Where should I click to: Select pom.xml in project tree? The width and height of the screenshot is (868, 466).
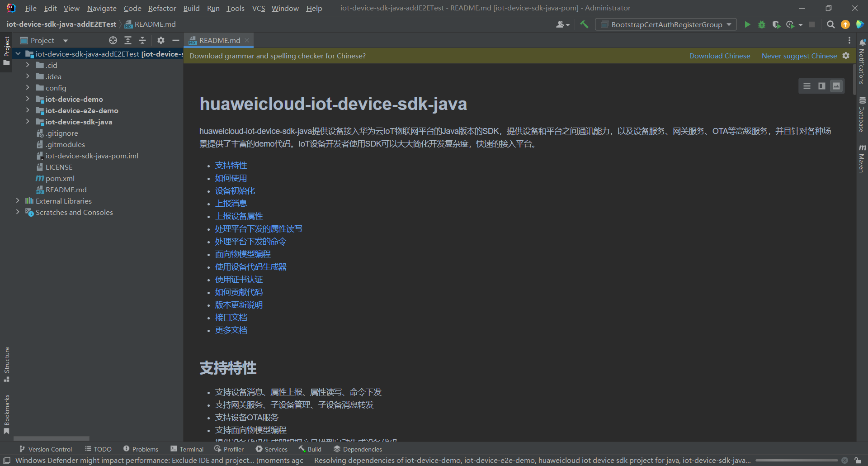click(55, 178)
